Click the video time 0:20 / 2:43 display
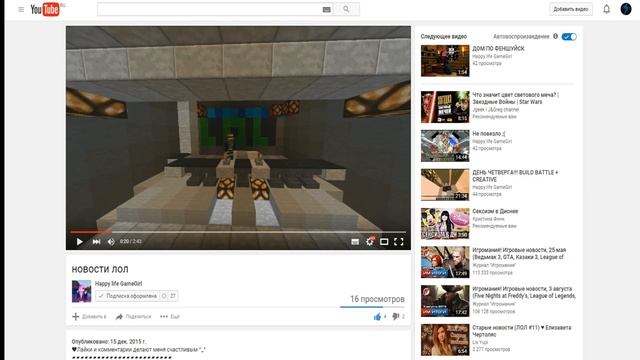This screenshot has height=360, width=640. click(131, 242)
